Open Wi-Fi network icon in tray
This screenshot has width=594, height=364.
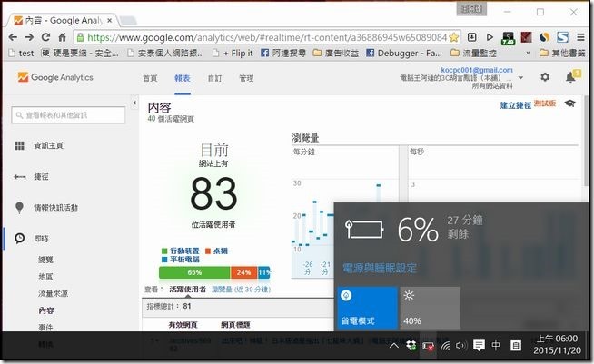(x=445, y=346)
